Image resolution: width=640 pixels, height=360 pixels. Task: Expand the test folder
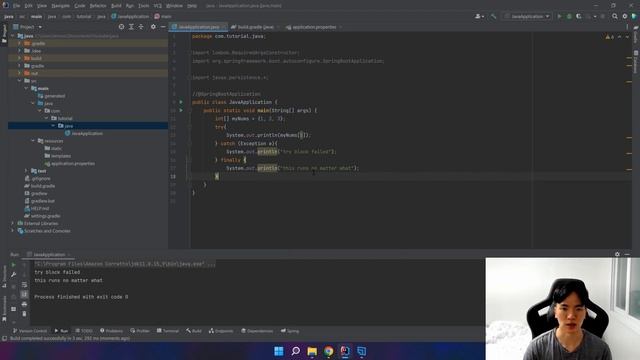26,171
